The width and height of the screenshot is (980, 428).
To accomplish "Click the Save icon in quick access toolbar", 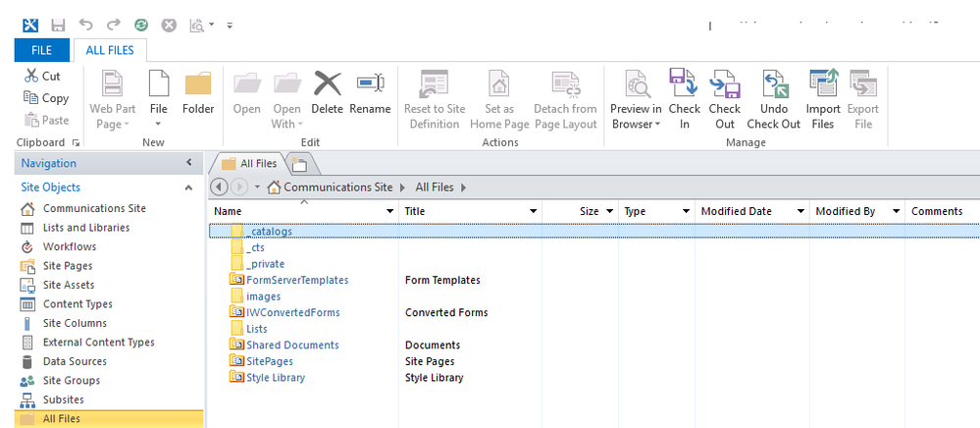I will pos(58,25).
